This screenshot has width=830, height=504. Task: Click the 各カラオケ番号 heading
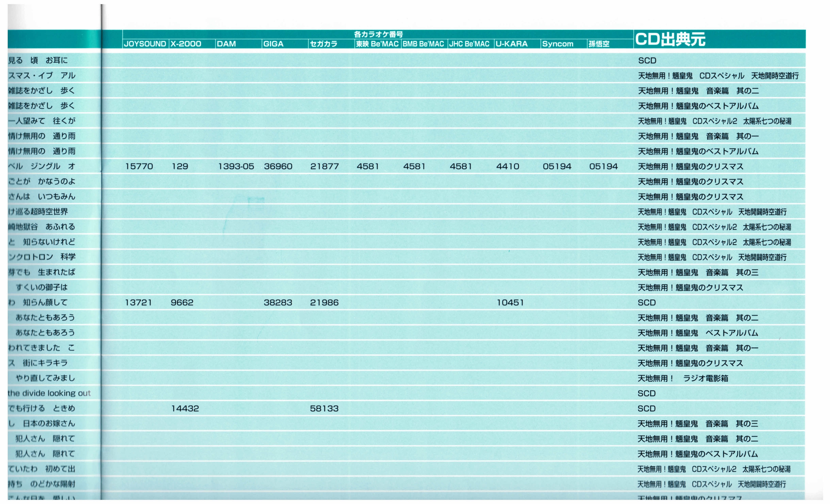click(x=378, y=34)
